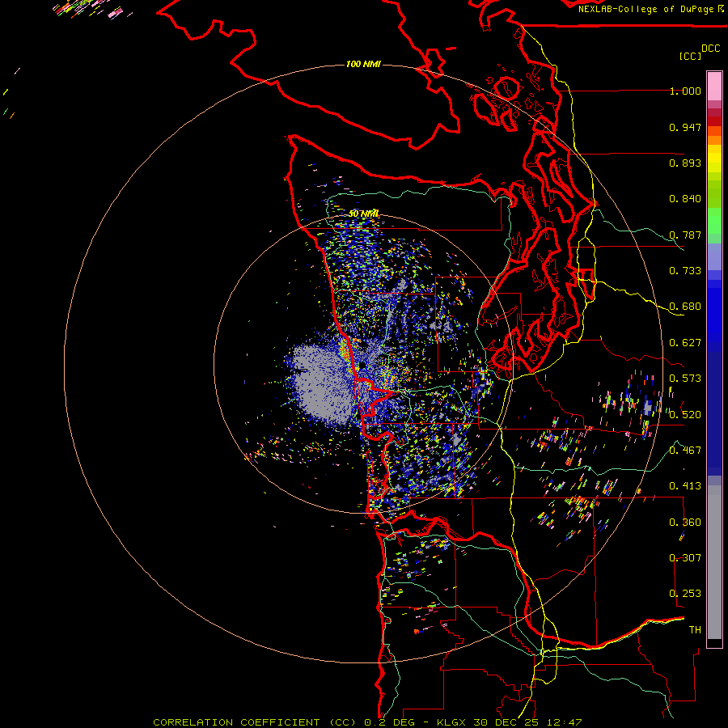This screenshot has height=728, width=728.
Task: Select the 0.520 legend value
Action: click(685, 415)
